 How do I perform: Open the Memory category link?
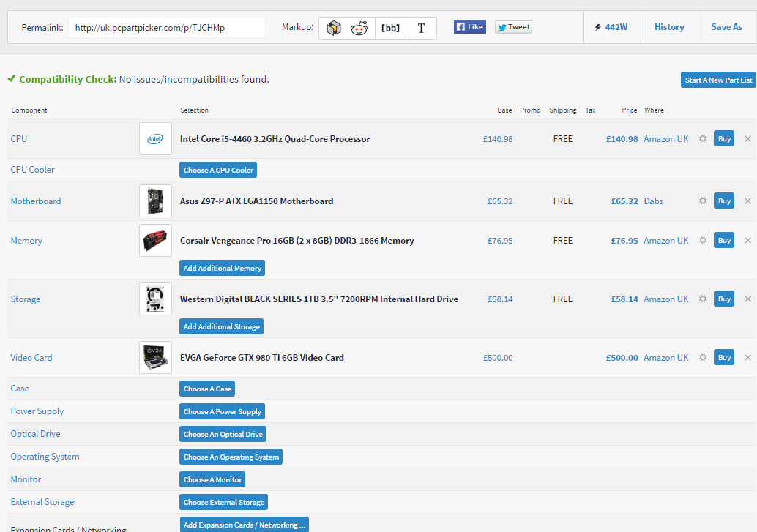[x=26, y=241]
